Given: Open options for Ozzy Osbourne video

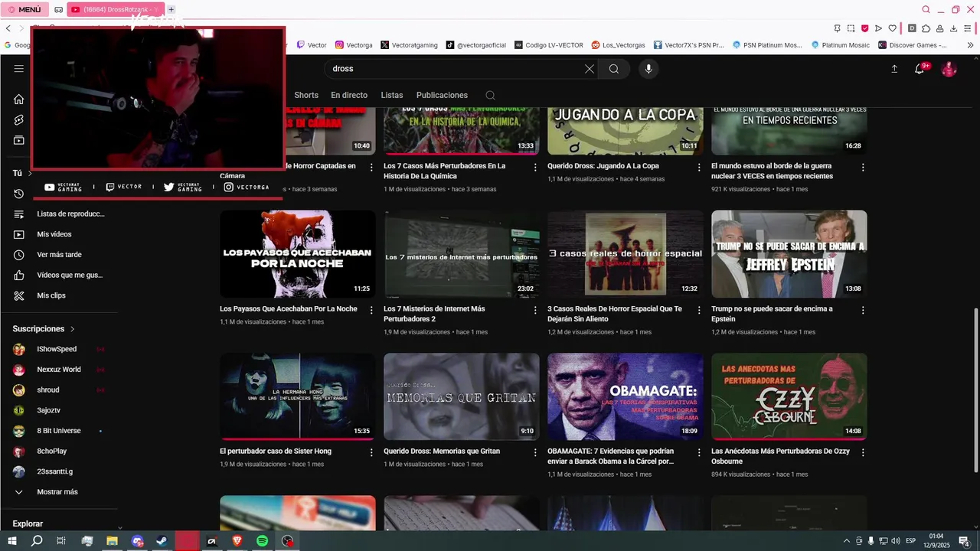Looking at the screenshot, I should 863,452.
